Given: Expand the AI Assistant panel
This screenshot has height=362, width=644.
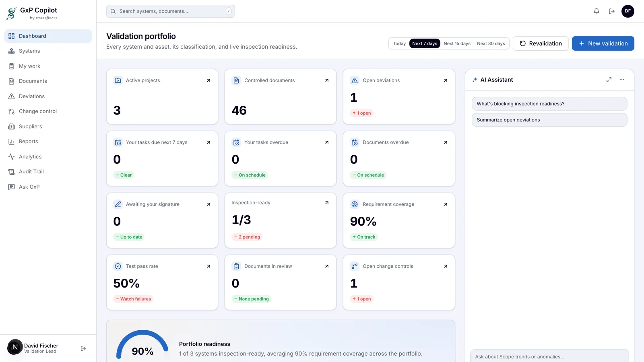Looking at the screenshot, I should (x=609, y=80).
